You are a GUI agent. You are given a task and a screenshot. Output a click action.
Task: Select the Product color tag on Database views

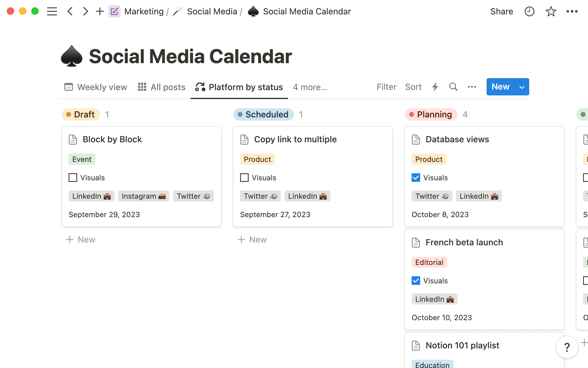pos(428,159)
